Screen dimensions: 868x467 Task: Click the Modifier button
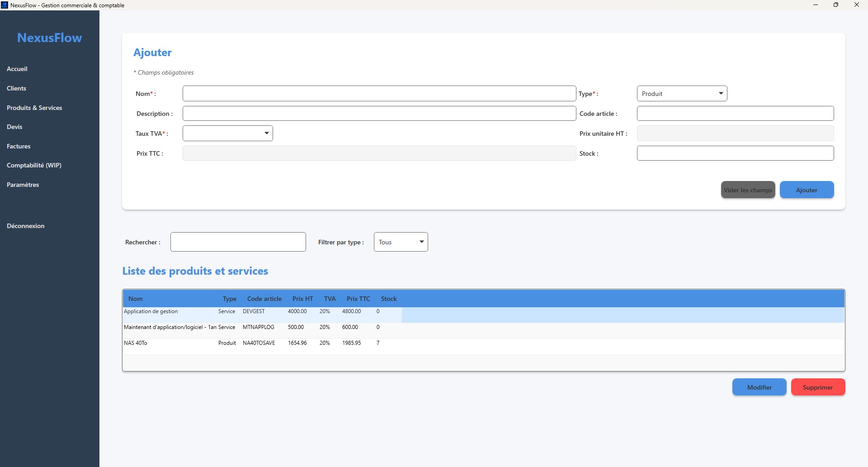(759, 387)
